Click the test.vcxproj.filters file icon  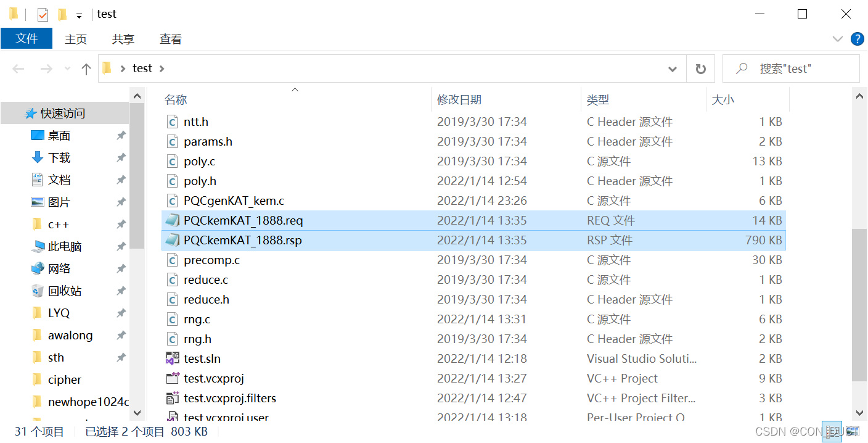tap(173, 398)
